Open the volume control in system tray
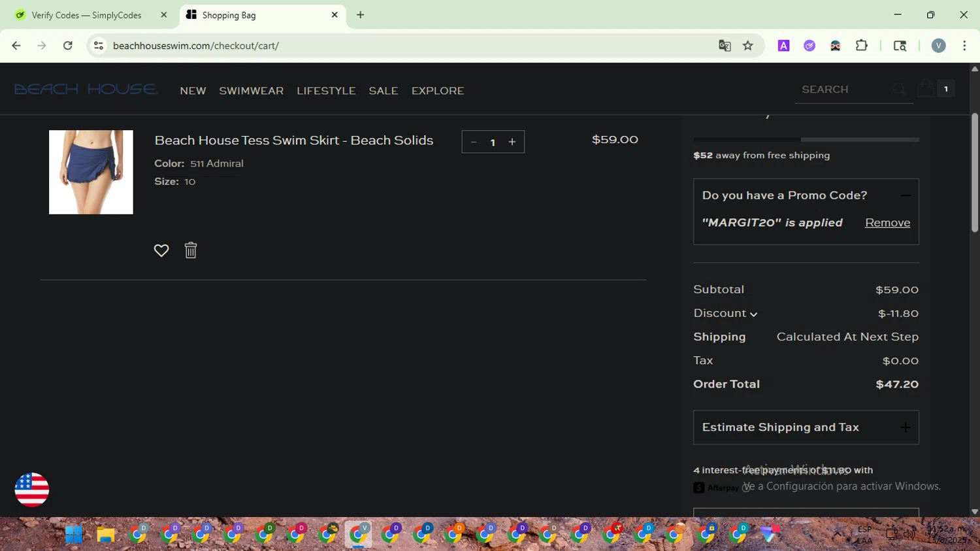980x551 pixels. (909, 534)
